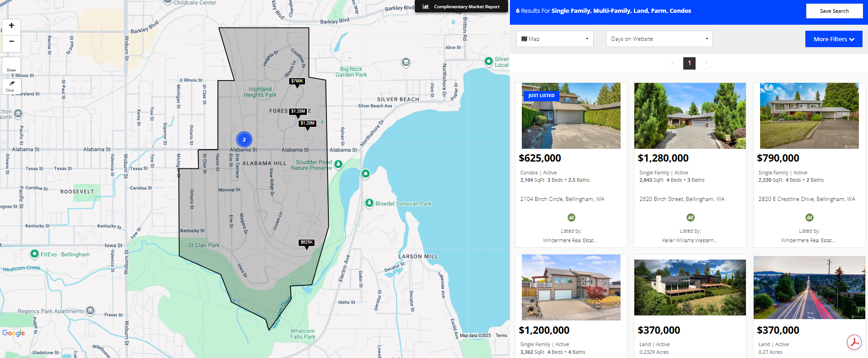Click Save Search button
This screenshot has width=868, height=358.
[x=834, y=11]
